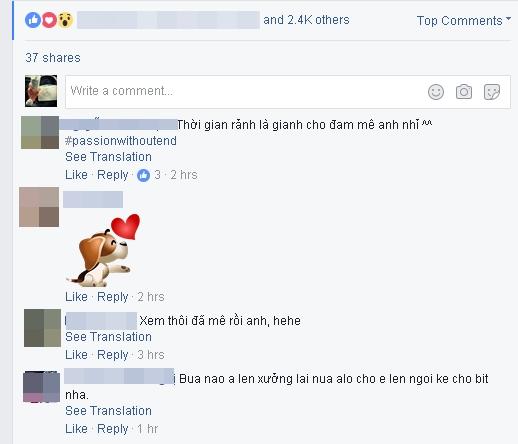This screenshot has width=518, height=444.
Task: Click the puppy with heart sticker
Action: coord(104,250)
